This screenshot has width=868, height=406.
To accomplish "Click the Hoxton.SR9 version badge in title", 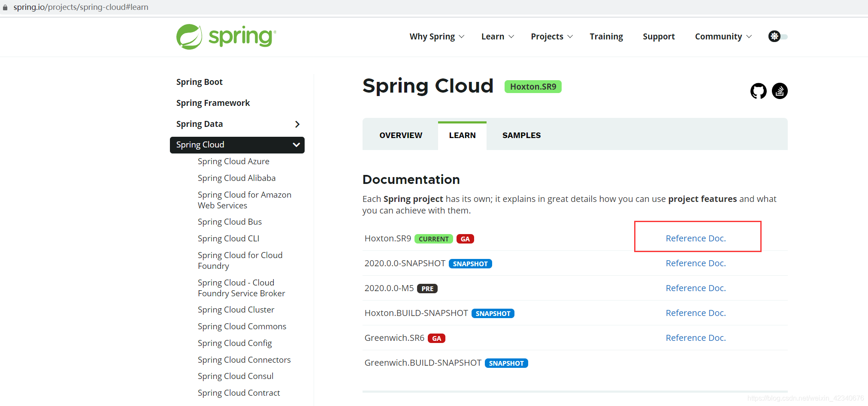I will 533,87.
